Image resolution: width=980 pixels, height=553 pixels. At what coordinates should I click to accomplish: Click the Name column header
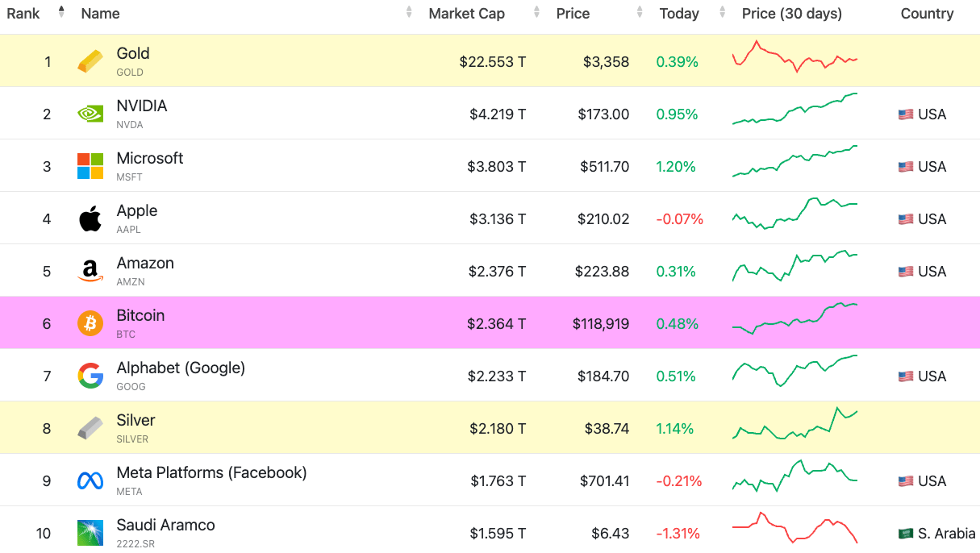[100, 14]
